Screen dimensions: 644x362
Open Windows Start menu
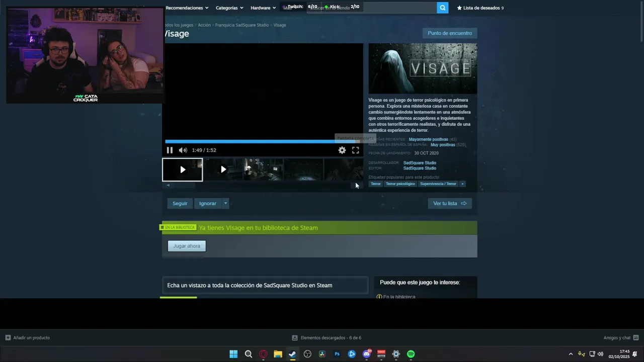233,354
